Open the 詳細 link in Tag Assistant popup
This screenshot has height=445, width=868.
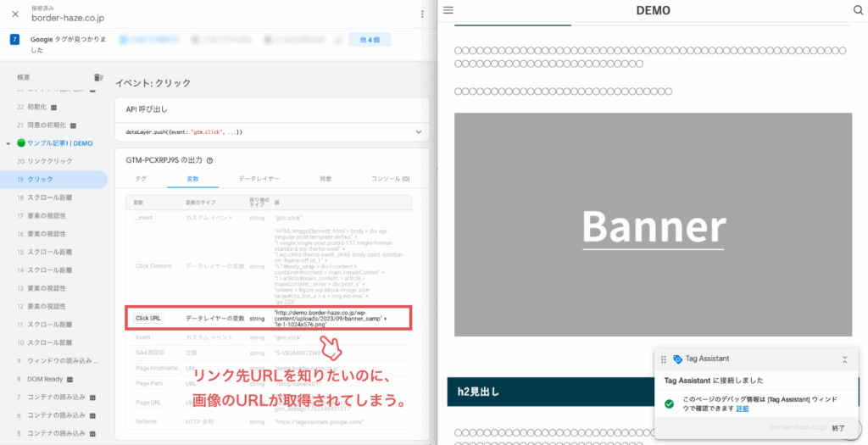[x=743, y=408]
